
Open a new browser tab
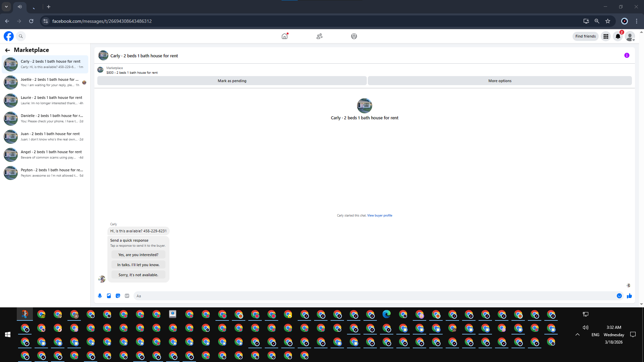coord(49,7)
